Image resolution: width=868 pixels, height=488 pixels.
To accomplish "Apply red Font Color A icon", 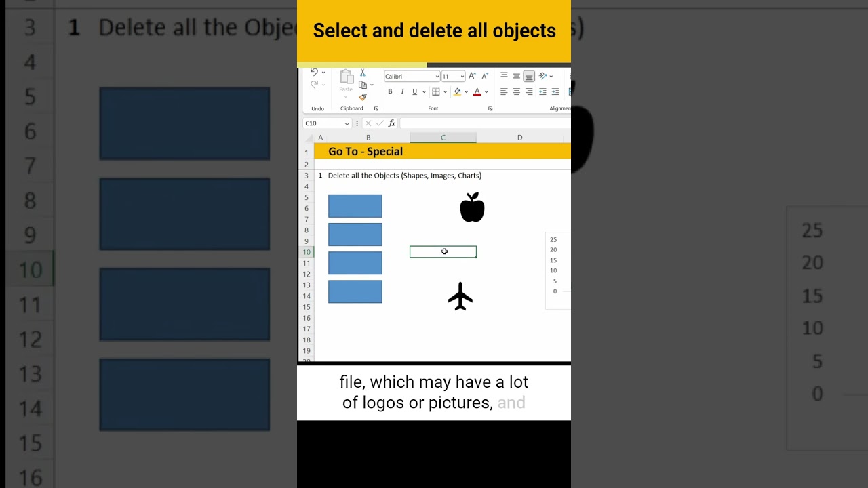I will [477, 91].
